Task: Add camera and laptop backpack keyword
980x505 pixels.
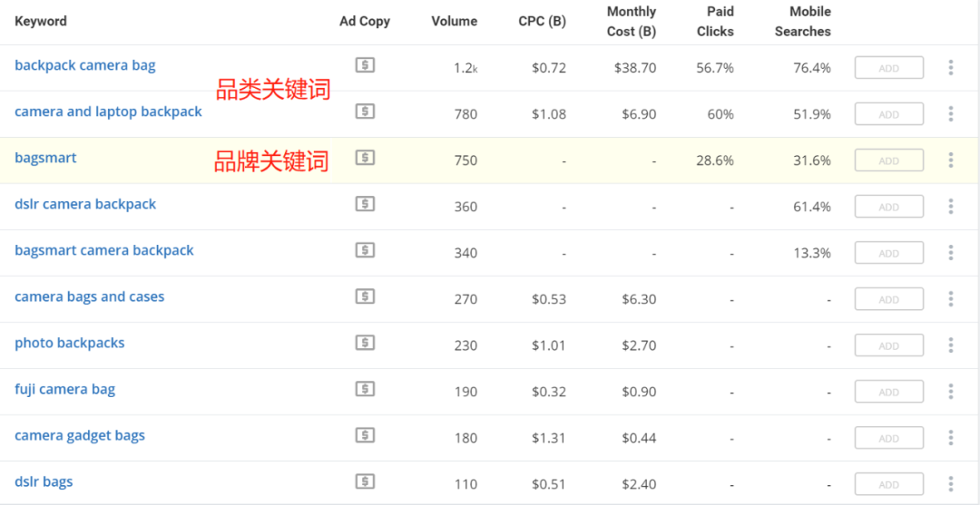Action: pyautogui.click(x=888, y=114)
